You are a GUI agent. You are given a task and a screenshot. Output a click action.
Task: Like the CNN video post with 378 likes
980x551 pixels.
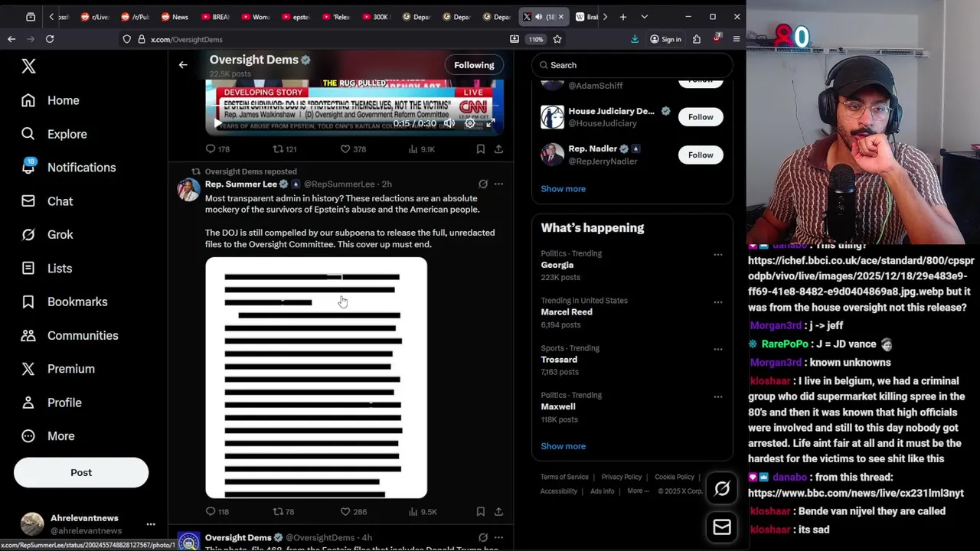353,149
